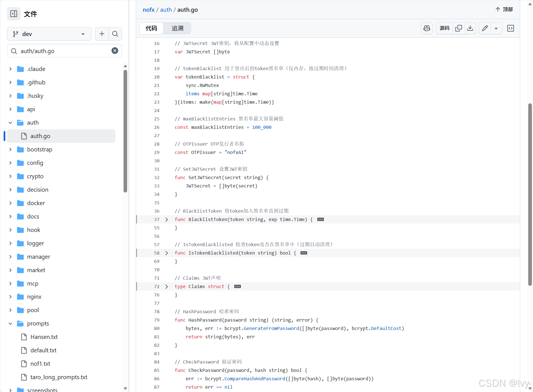Expand folded Claims struct at line 72
The height and width of the screenshot is (392, 533).
pyautogui.click(x=167, y=287)
